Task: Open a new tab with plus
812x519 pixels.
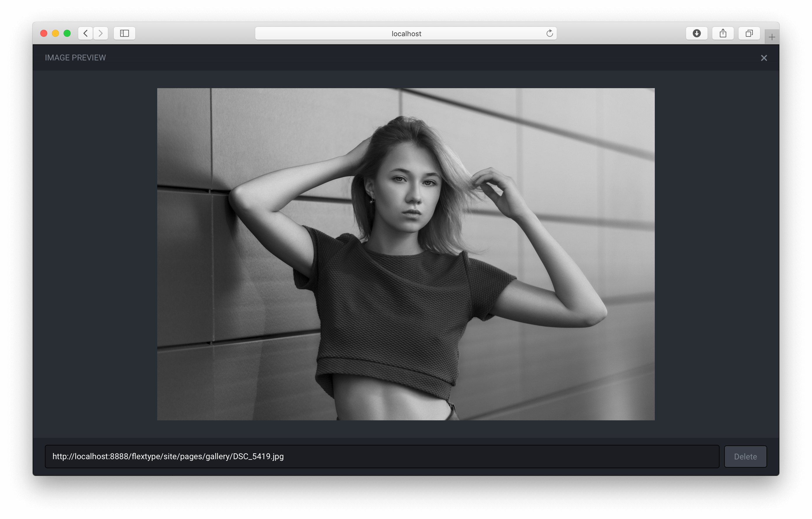Action: (771, 37)
